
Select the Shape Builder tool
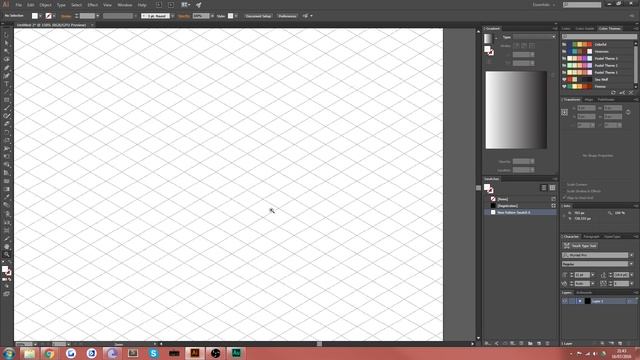click(x=6, y=165)
